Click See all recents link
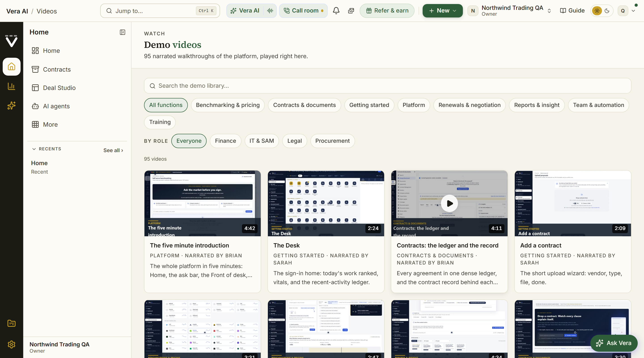 [x=113, y=150]
